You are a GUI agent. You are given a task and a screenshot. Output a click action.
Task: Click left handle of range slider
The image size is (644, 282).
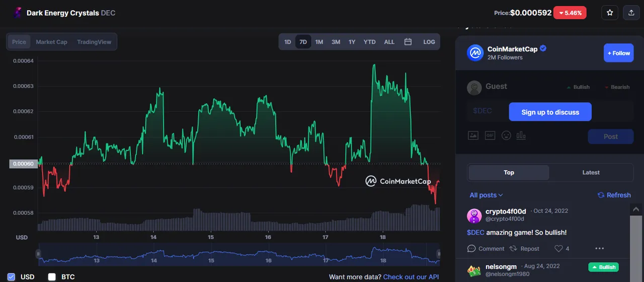click(x=38, y=254)
